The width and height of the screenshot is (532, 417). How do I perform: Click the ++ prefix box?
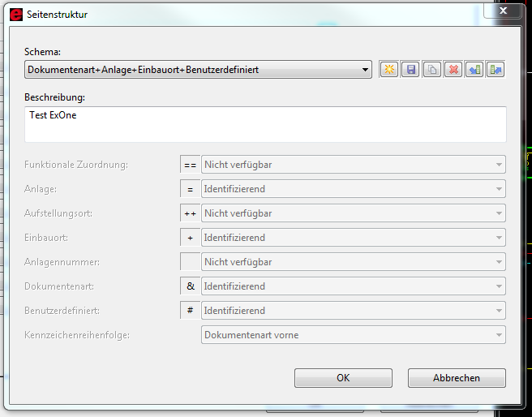[190, 213]
